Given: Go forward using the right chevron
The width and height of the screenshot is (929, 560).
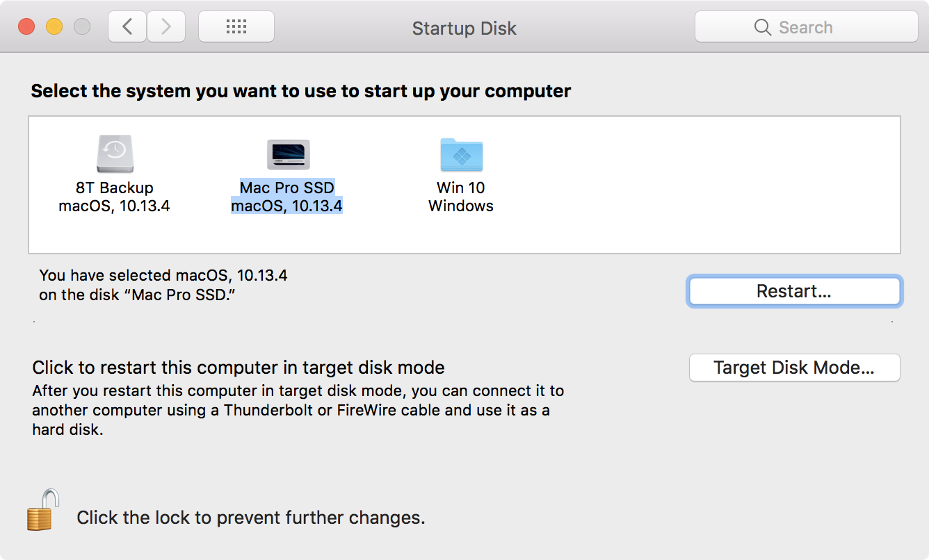Looking at the screenshot, I should 165,27.
